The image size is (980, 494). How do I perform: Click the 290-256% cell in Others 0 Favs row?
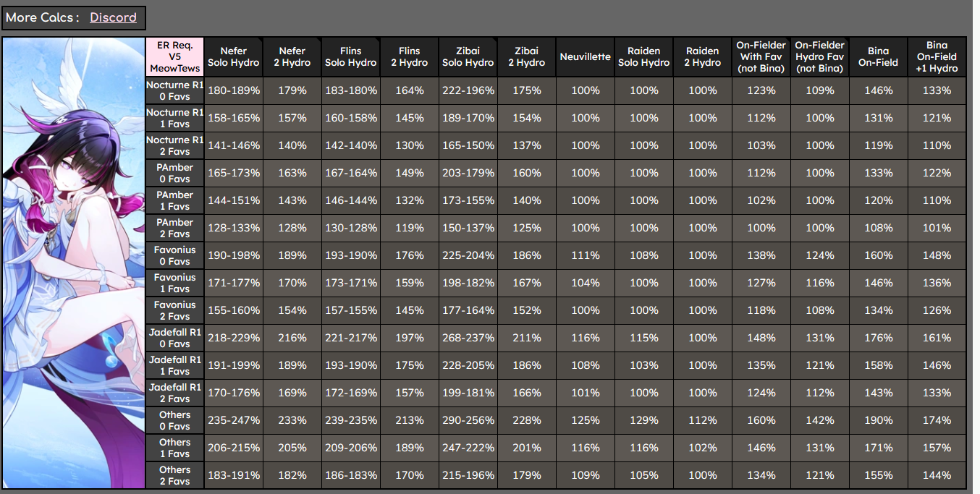point(468,420)
